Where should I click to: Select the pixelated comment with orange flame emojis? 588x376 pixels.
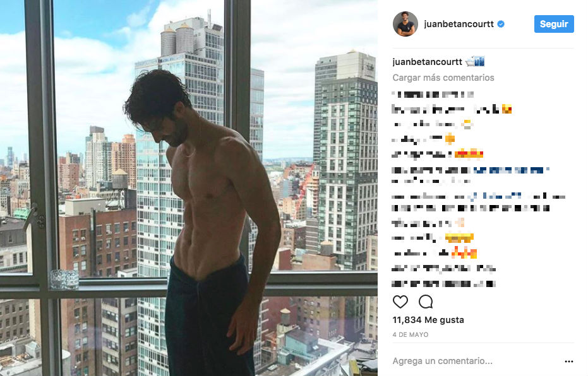(x=435, y=253)
